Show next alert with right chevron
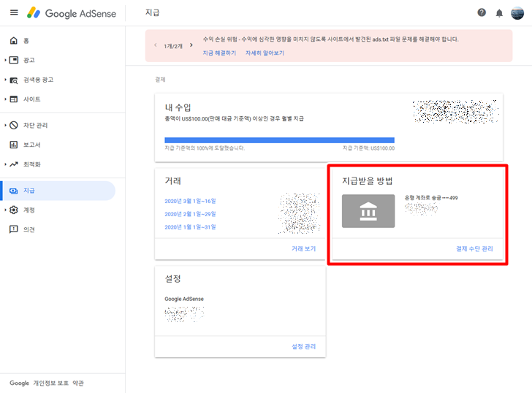 (x=191, y=45)
